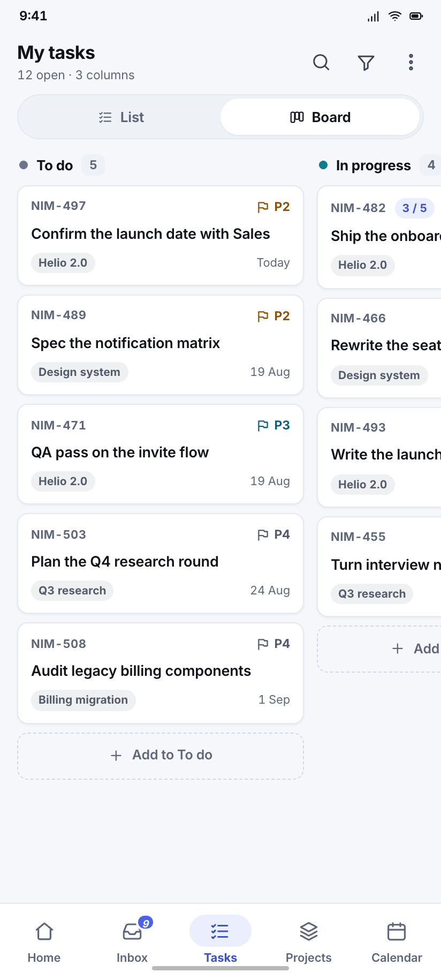Tap the To do column header
The width and height of the screenshot is (441, 980).
click(x=55, y=165)
